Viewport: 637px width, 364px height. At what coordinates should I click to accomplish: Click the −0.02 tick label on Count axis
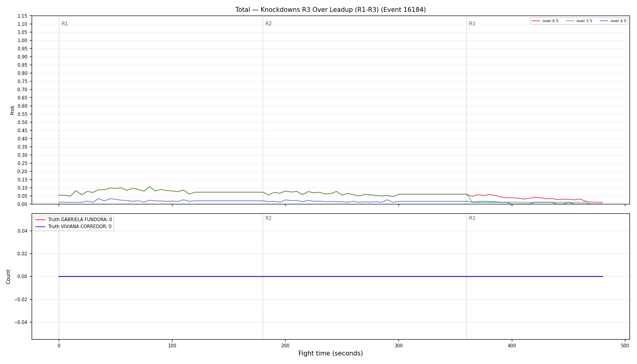21,300
